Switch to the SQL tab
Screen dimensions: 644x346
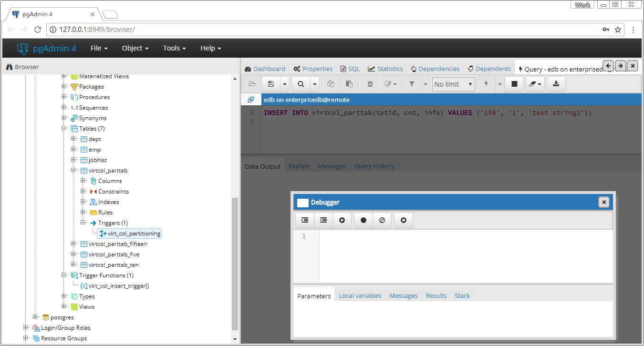pos(350,69)
